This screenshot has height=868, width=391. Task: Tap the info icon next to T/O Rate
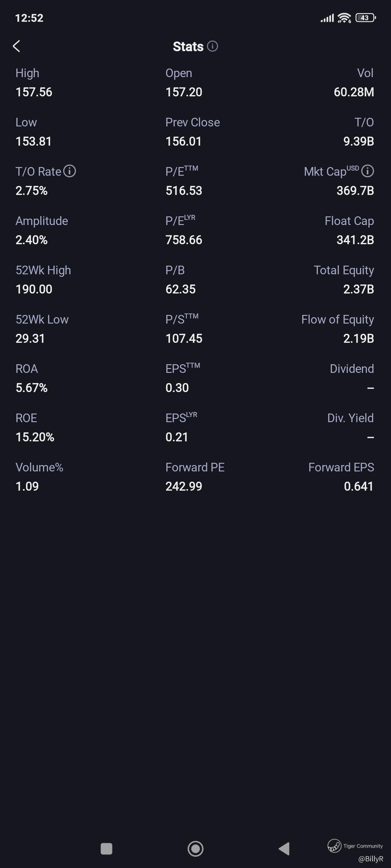70,171
